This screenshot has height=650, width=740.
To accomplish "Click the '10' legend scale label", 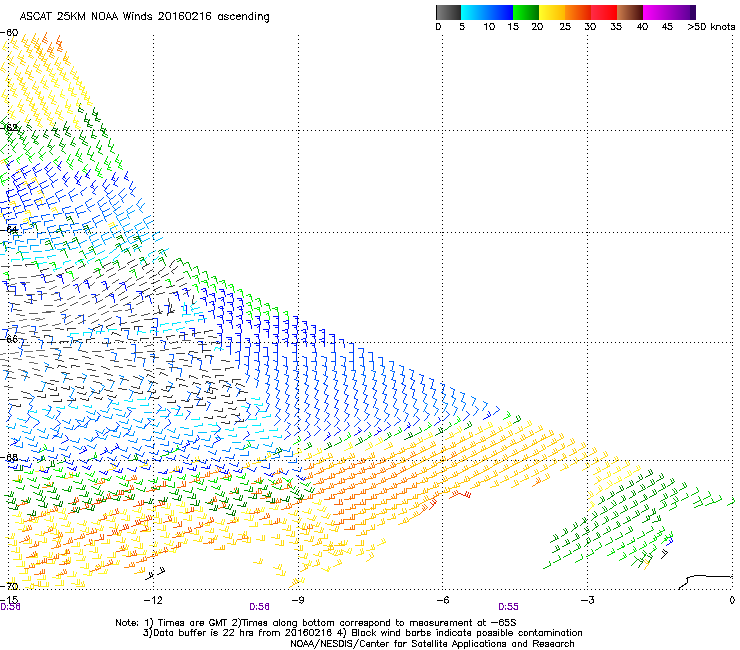I will coord(489,27).
